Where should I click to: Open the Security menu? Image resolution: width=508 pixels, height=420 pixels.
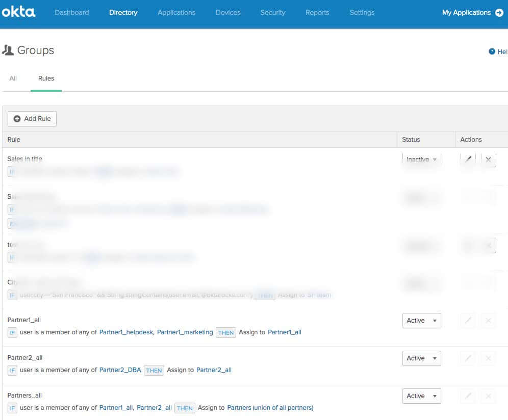[x=273, y=13]
